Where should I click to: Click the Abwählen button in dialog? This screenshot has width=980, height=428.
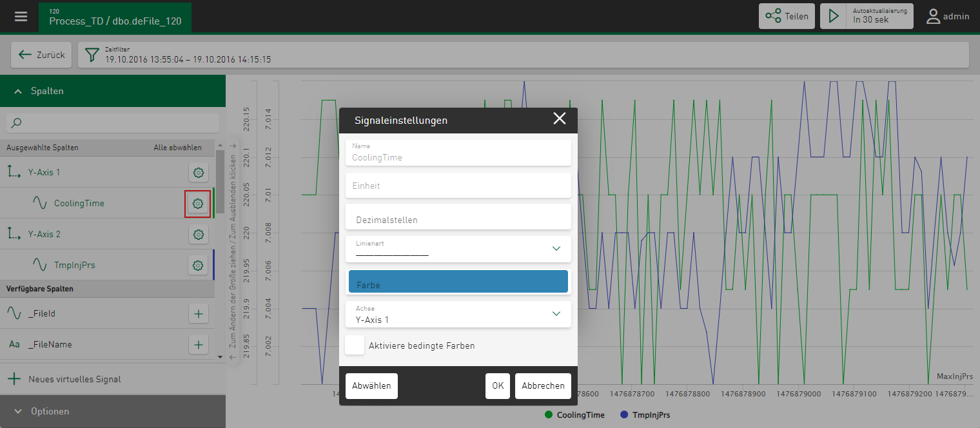click(x=371, y=386)
